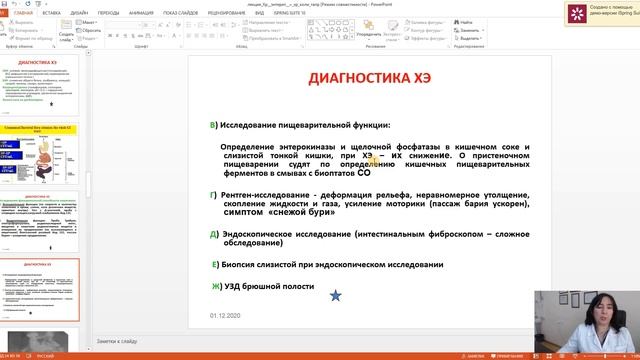The image size is (640, 360).
Task: Justify the text
Action: 212,36
